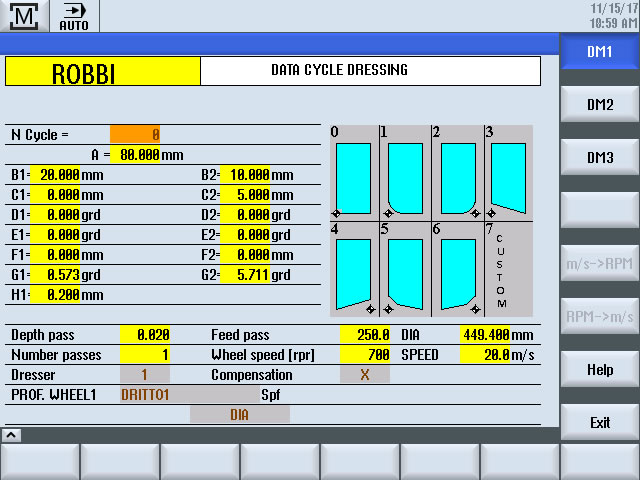
Task: Edit the D2 angle field
Action: (245, 215)
